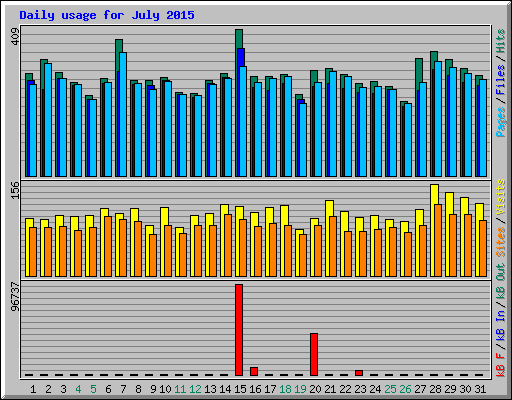Screen dimensions: 512x400
Task: Click the Files legend label
Action: (500, 80)
